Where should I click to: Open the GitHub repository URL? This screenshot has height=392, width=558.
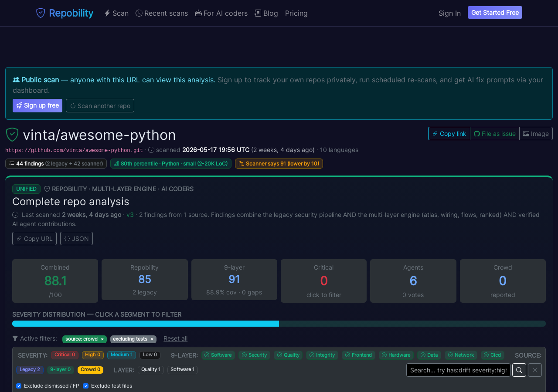coord(74,150)
